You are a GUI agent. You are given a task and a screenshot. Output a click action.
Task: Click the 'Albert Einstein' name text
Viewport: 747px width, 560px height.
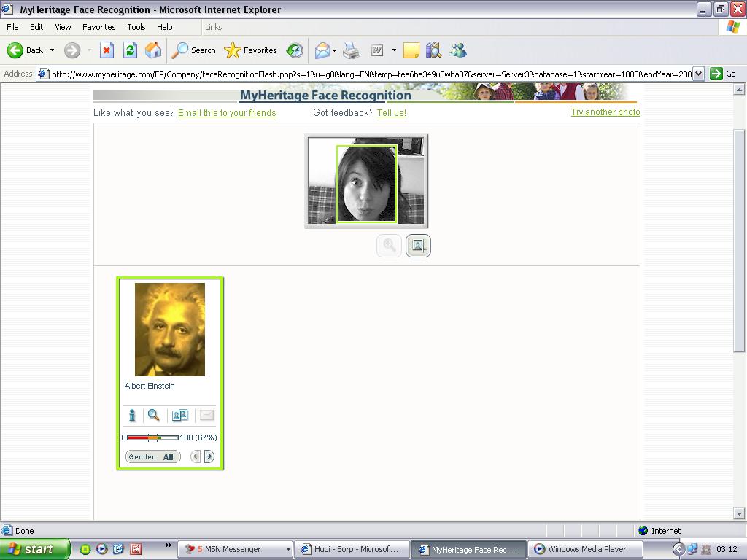click(x=150, y=386)
